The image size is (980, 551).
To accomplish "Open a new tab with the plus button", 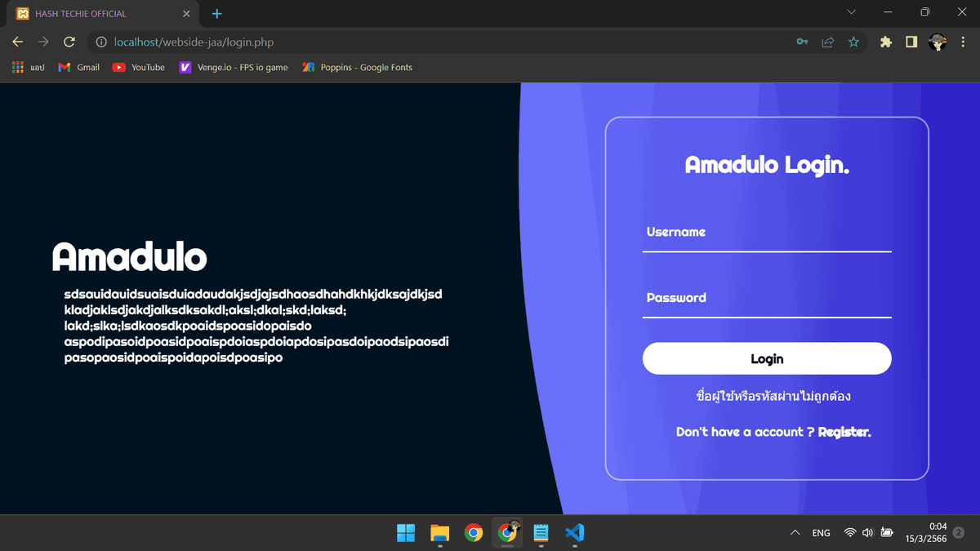I will point(217,14).
